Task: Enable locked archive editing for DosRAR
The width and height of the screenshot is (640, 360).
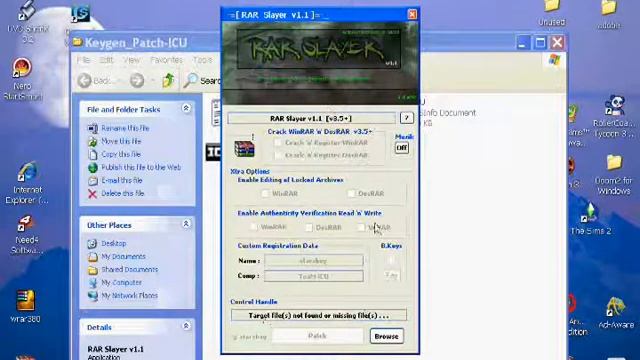Action: (x=351, y=193)
